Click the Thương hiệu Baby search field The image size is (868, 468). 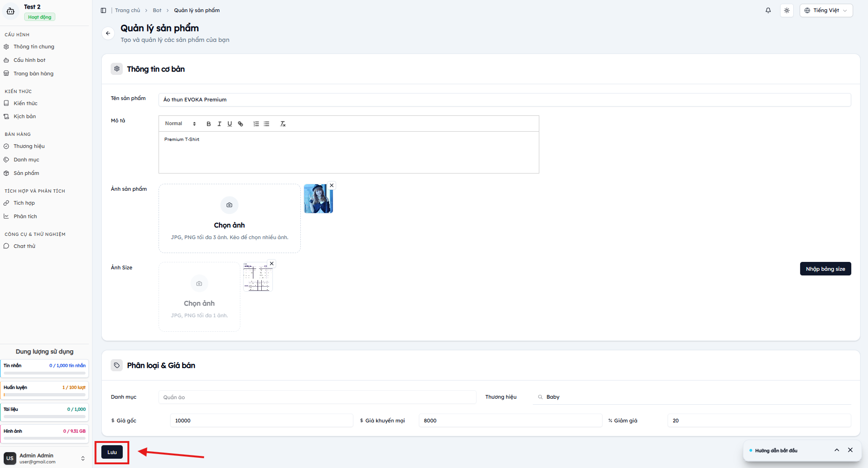coord(691,397)
